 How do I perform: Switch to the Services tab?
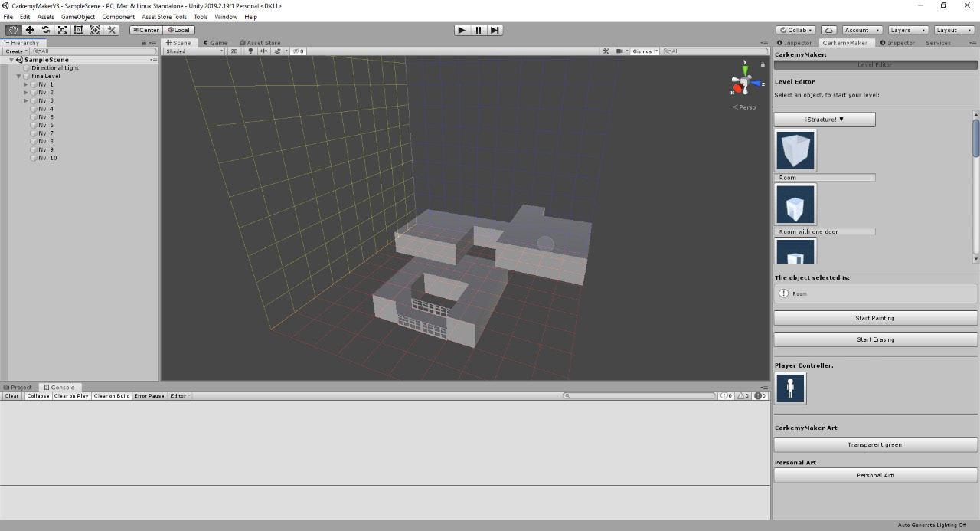pyautogui.click(x=938, y=43)
